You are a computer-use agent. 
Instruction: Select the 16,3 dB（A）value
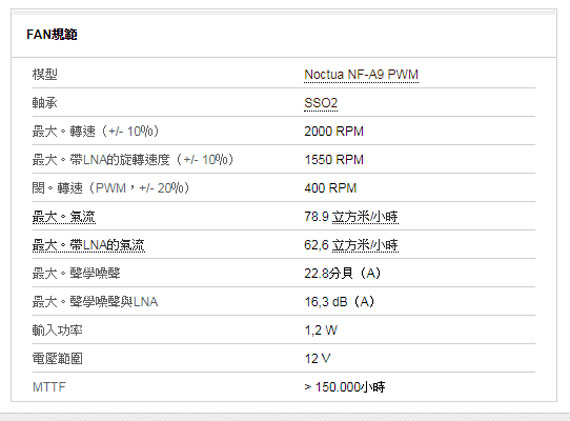pos(340,302)
